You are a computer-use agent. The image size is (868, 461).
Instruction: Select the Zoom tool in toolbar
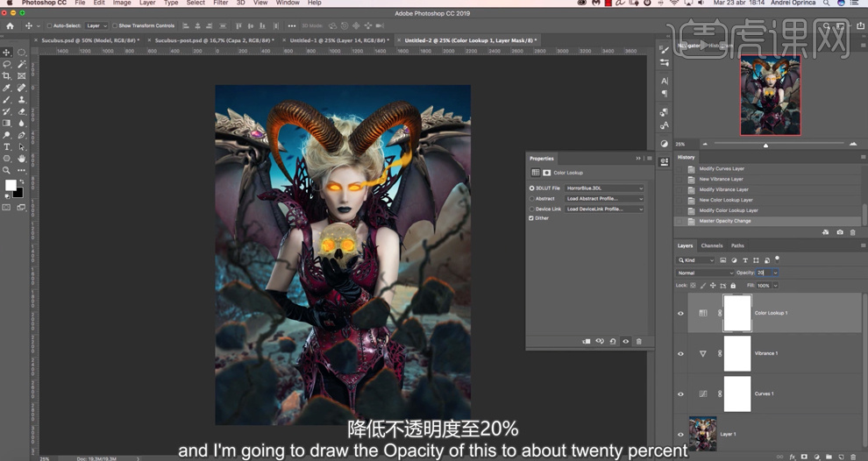tap(7, 171)
